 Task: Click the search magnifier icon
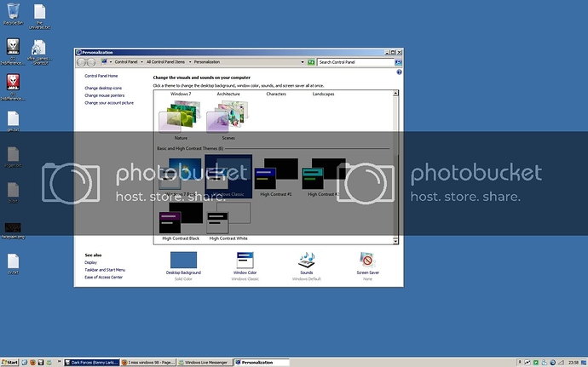click(x=398, y=62)
